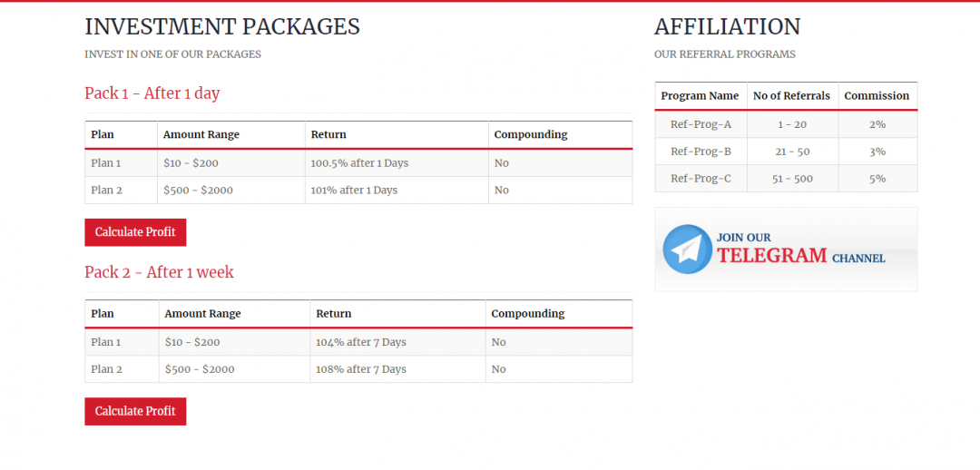This screenshot has width=980, height=470.
Task: Click the Investment Packages heading
Action: pos(222,27)
